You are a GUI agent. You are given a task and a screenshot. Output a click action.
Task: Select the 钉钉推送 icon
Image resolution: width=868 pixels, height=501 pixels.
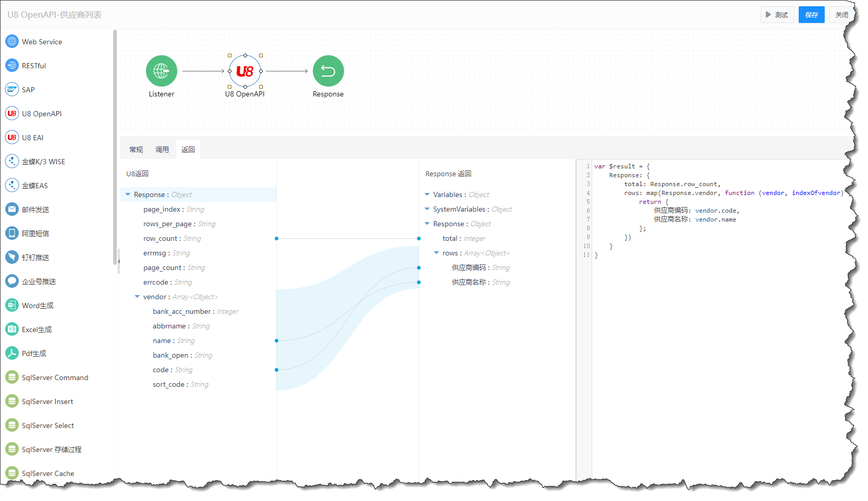[x=12, y=257]
